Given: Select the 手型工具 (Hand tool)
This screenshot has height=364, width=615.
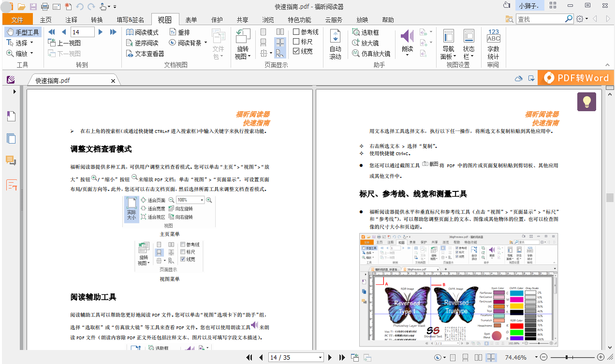Looking at the screenshot, I should pyautogui.click(x=23, y=32).
